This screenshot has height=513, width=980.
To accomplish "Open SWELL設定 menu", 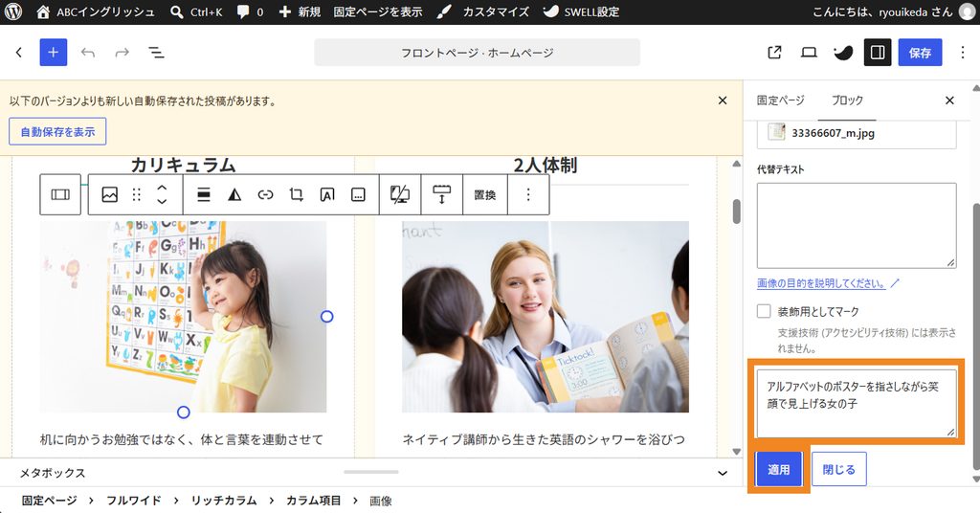I will point(581,11).
